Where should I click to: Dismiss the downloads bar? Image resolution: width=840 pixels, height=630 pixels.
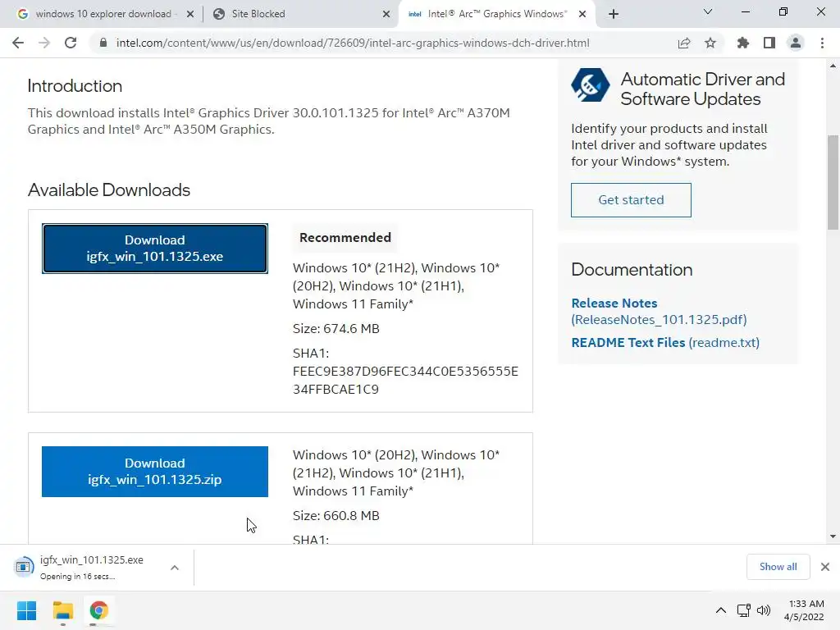[x=825, y=567]
